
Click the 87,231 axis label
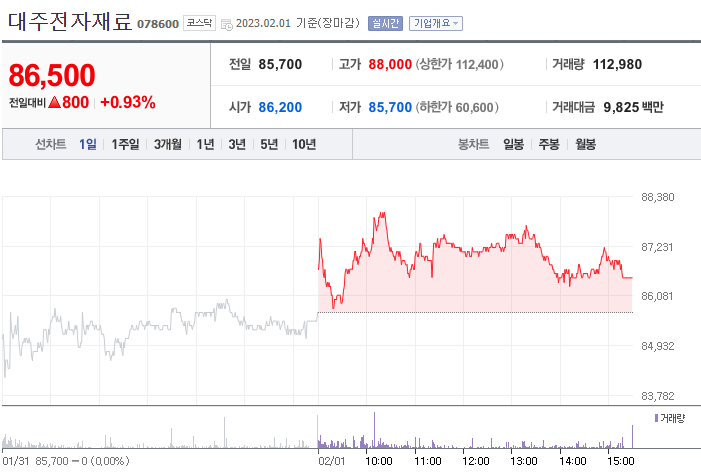[657, 247]
